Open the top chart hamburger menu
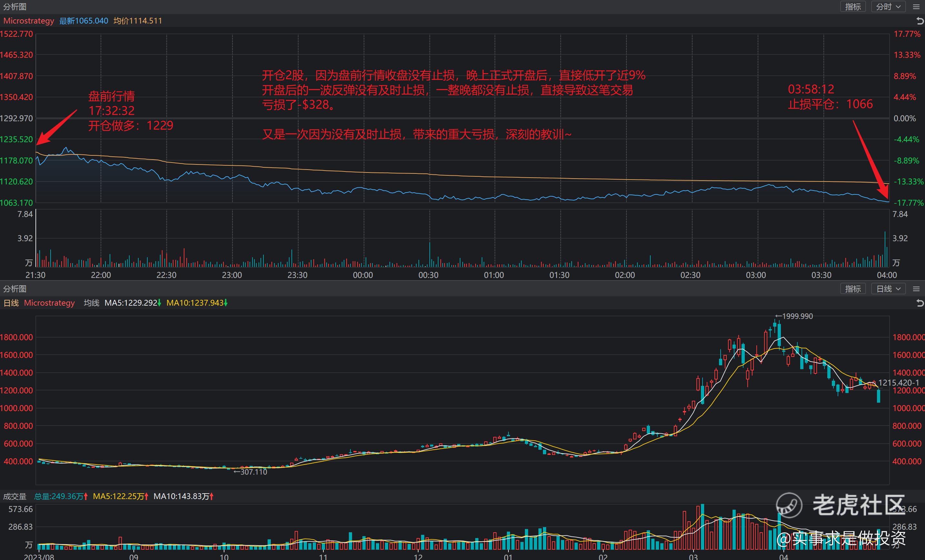The height and width of the screenshot is (560, 925). [x=916, y=7]
